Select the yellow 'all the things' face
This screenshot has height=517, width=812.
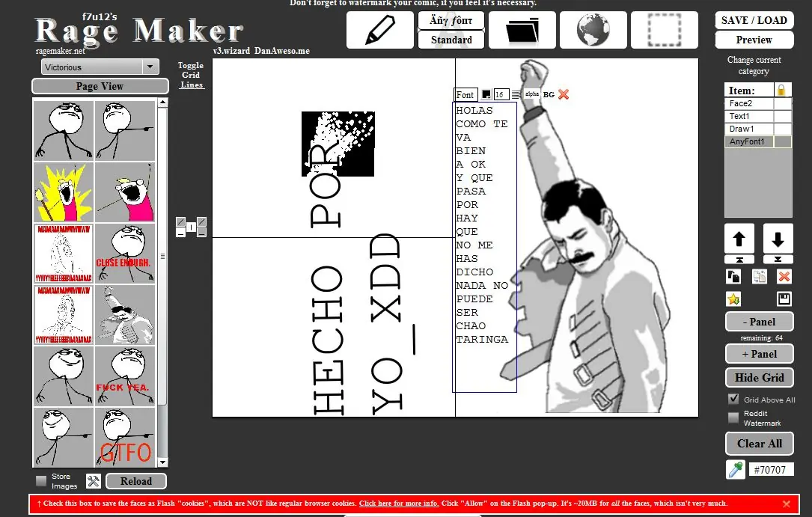pos(64,192)
